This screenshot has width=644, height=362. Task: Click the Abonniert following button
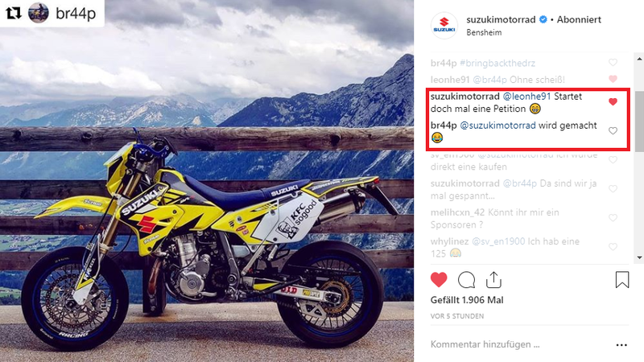pos(579,19)
